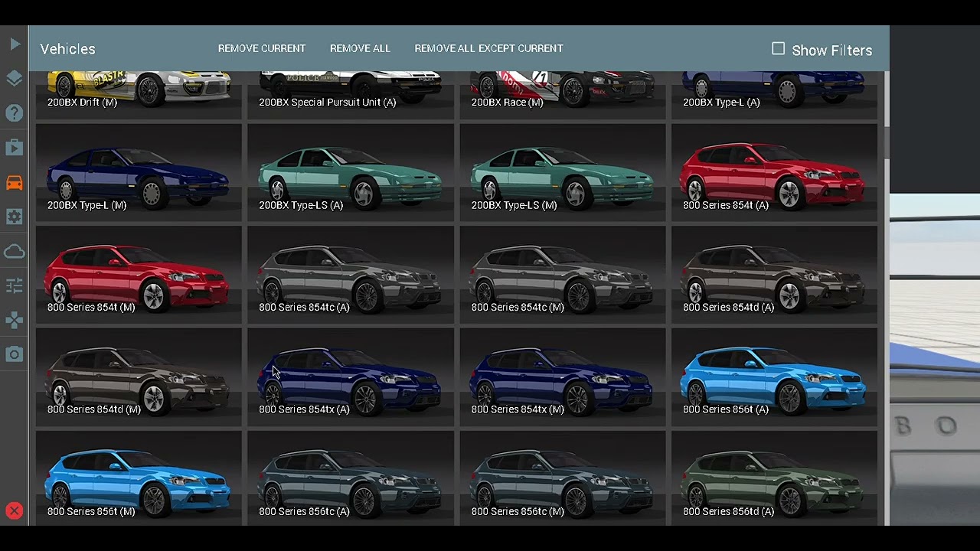Open the gamepad controls icon
Screen dimensions: 980x551
tap(15, 320)
